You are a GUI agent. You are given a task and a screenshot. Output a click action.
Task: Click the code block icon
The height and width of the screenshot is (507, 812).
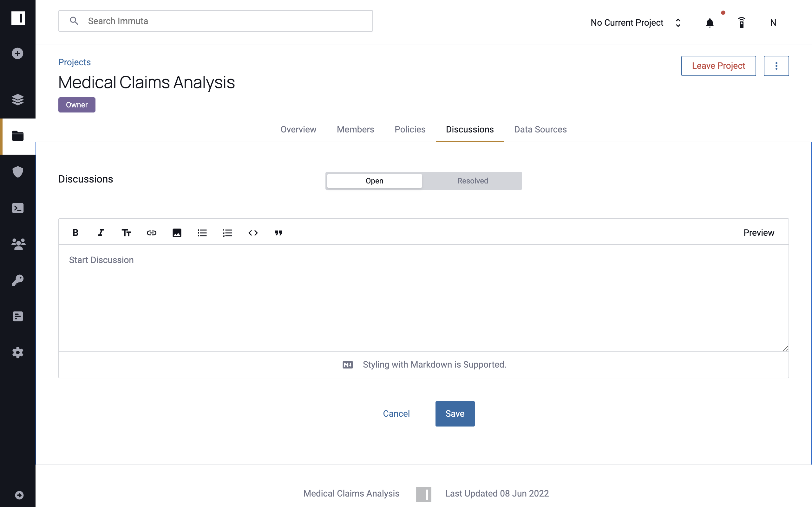tap(252, 233)
